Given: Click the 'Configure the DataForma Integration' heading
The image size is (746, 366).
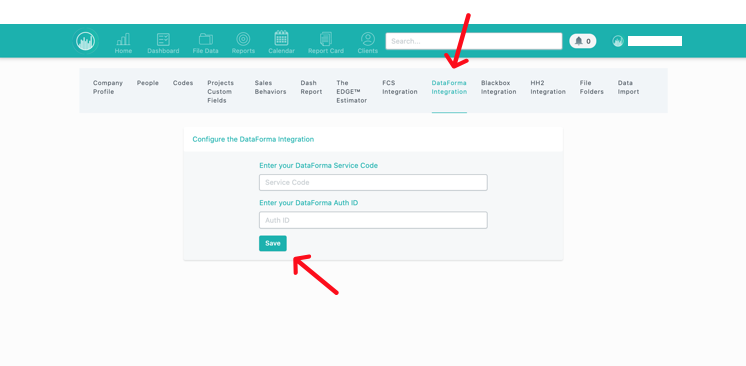Looking at the screenshot, I should pos(253,139).
